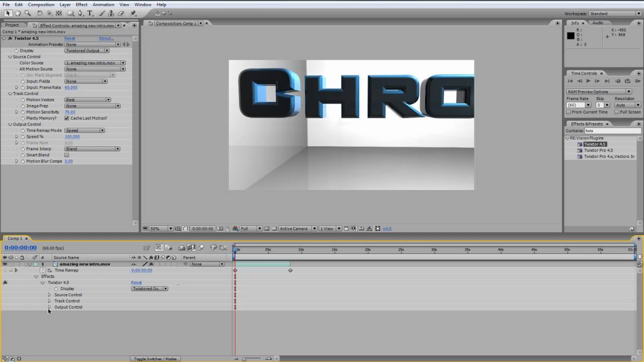This screenshot has width=644, height=362.
Task: Open the Active Camera view dropdown
Action: (x=298, y=229)
